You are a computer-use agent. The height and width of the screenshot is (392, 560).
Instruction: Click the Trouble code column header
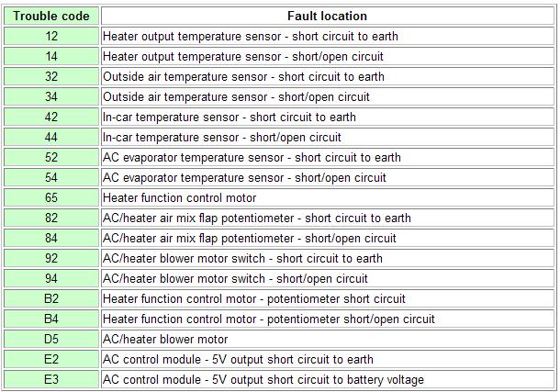tap(51, 16)
